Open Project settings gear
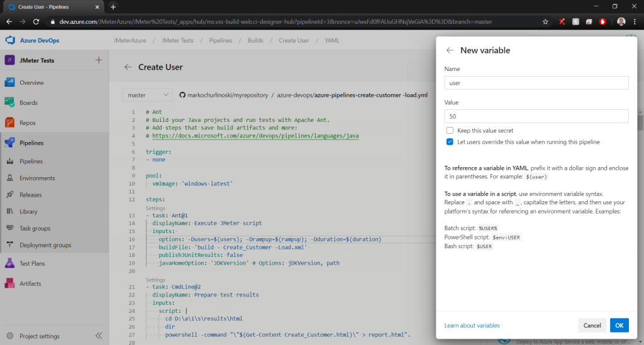 (10, 336)
